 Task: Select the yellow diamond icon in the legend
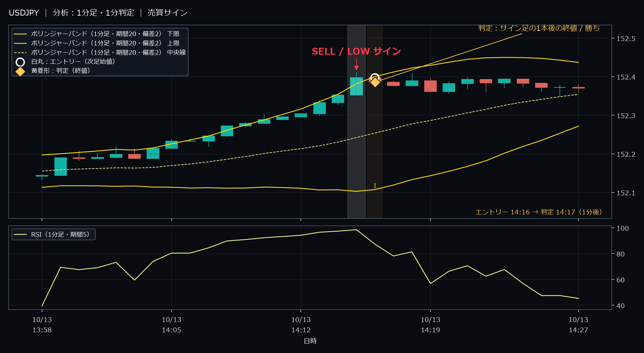(20, 71)
